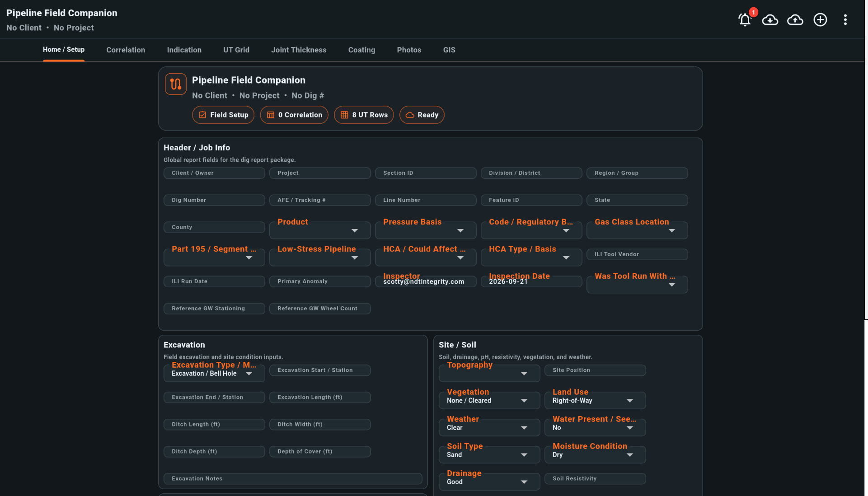This screenshot has width=868, height=496.
Task: Open the Water Present / Seepage dropdown
Action: pyautogui.click(x=595, y=427)
